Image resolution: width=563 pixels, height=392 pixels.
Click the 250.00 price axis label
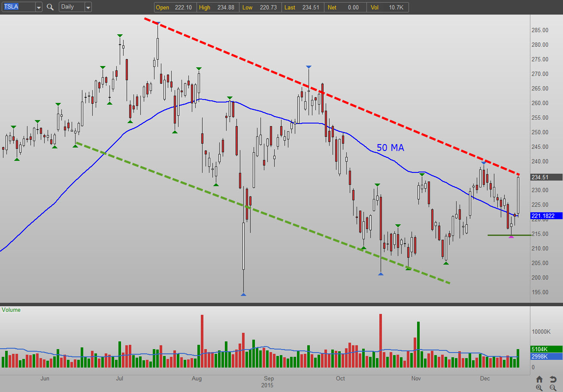click(539, 132)
